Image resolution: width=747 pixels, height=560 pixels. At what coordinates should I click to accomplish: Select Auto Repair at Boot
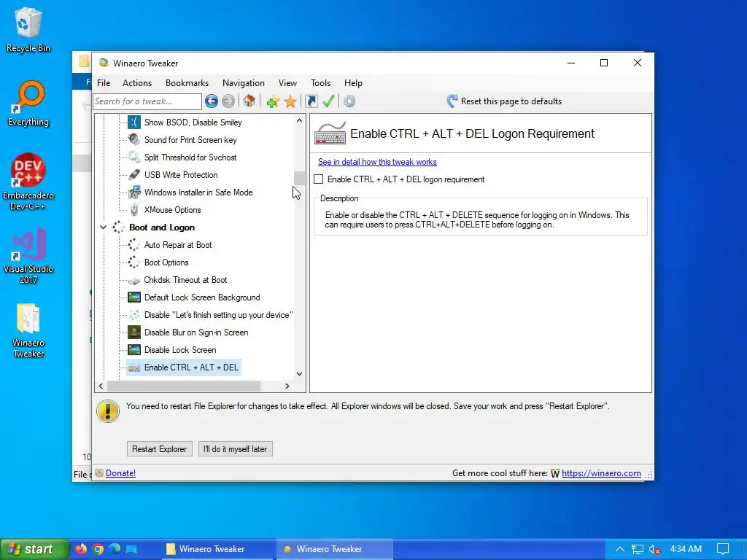[178, 245]
